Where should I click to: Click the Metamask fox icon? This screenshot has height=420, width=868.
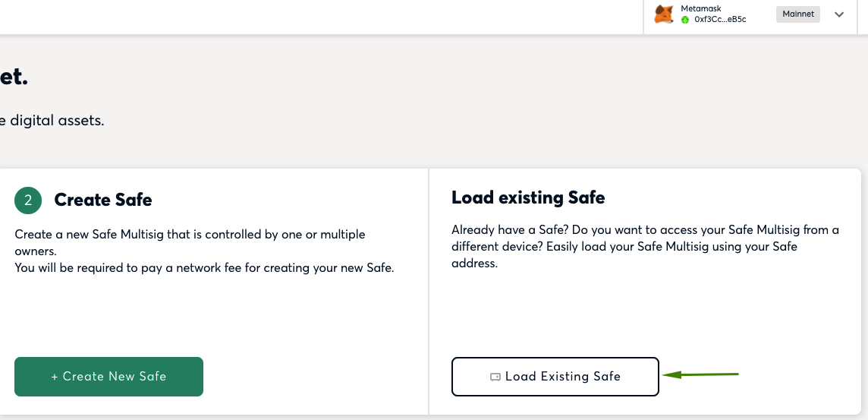[x=663, y=14]
